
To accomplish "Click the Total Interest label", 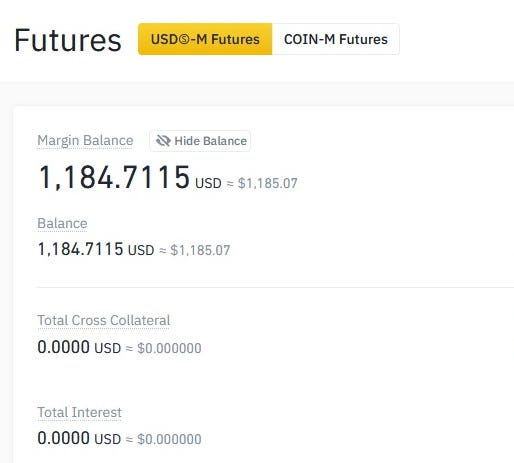I will coord(79,412).
